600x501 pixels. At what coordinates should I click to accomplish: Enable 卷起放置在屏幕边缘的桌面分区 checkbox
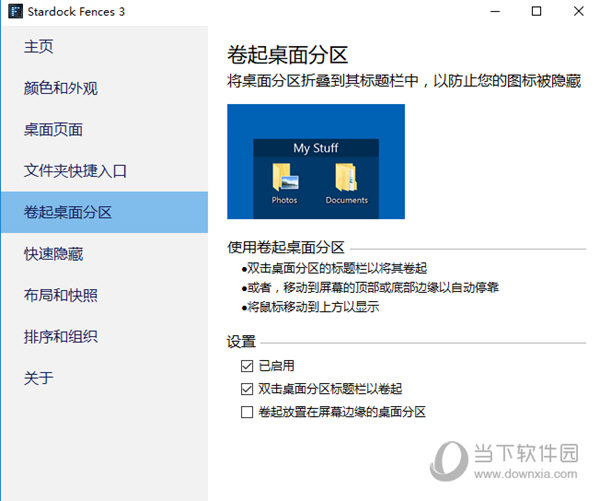[x=247, y=412]
